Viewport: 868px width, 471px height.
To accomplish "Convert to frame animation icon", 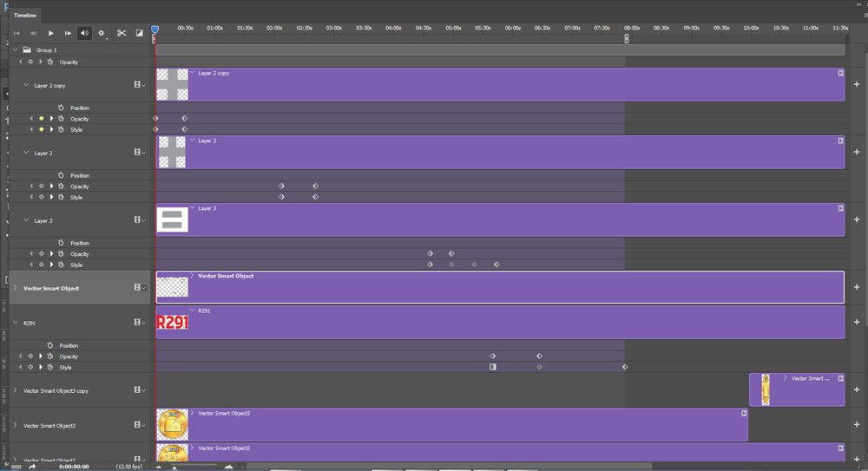I will point(16,467).
